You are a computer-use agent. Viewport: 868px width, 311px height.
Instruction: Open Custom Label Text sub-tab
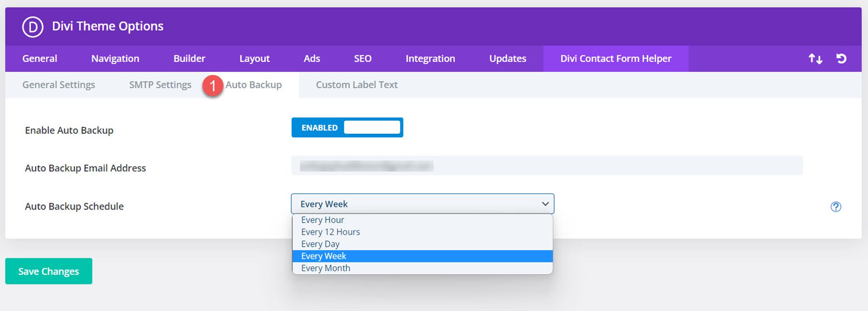pyautogui.click(x=357, y=85)
